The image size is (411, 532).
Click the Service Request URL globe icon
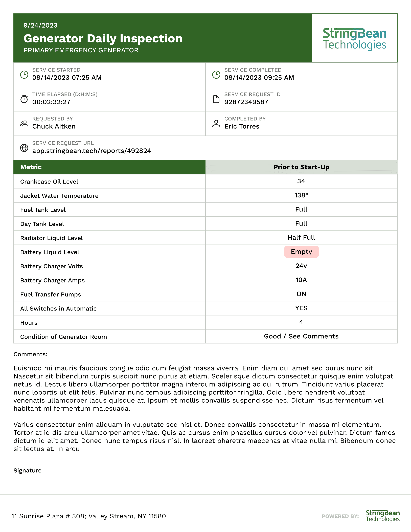pyautogui.click(x=24, y=148)
